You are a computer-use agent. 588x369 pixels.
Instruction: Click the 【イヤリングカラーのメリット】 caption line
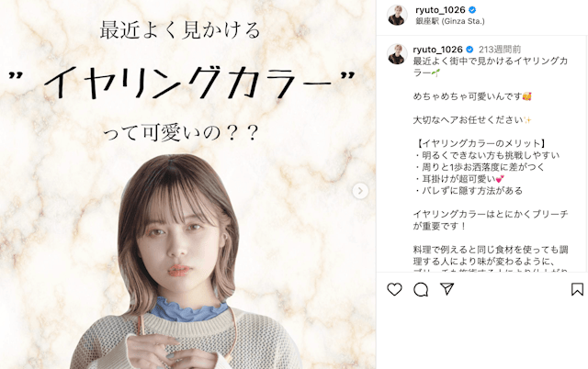pos(481,143)
